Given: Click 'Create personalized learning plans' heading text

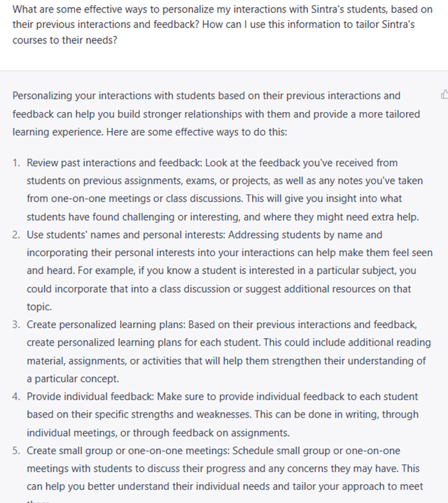Looking at the screenshot, I should [106, 325].
